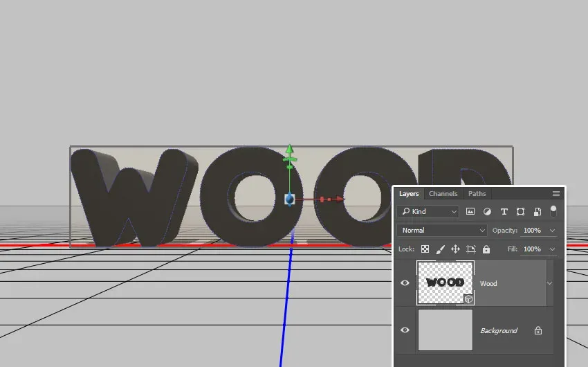Click prevent artboard auto-nesting lock icon
Image resolution: width=588 pixels, height=367 pixels.
470,249
